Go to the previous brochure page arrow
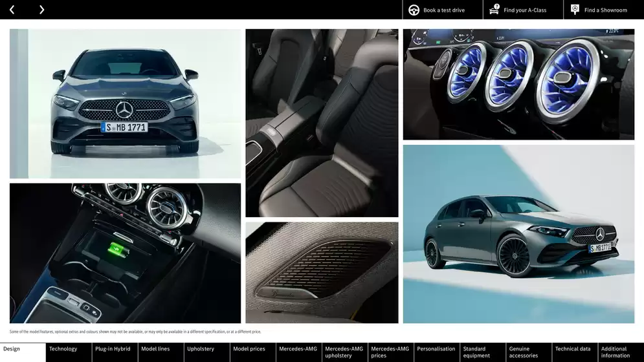Screen dimensions: 644x362 coord(12,10)
